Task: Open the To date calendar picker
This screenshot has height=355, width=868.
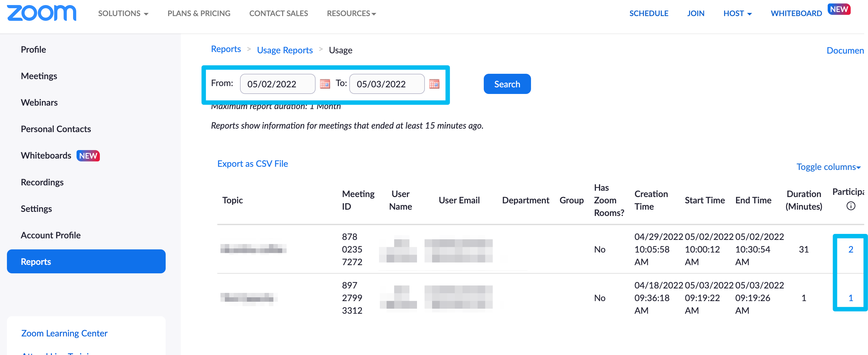Action: (434, 84)
